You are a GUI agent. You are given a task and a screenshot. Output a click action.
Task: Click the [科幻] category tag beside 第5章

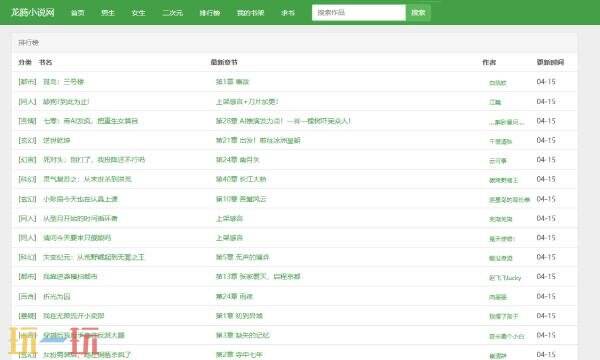click(x=28, y=257)
